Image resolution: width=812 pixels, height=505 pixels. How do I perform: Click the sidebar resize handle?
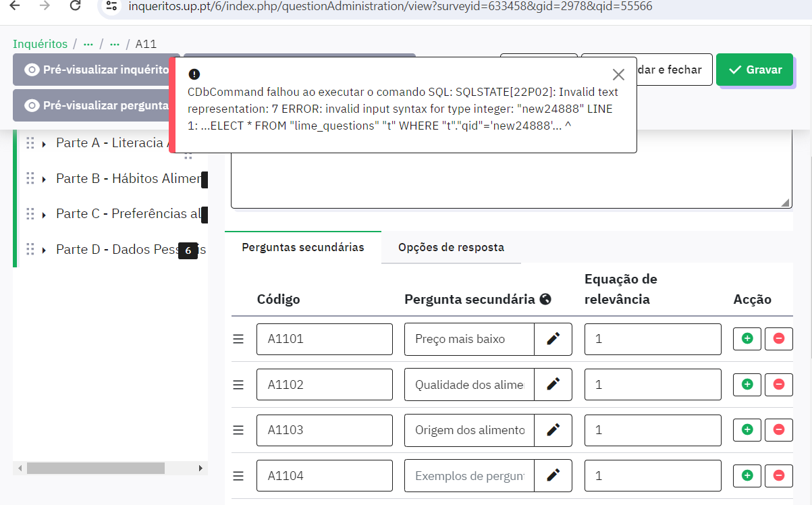(x=188, y=155)
